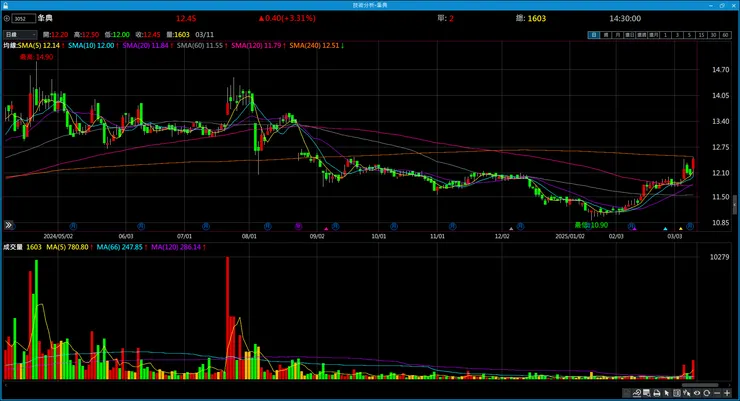Click the SMA(120) 11.79 indicator label

click(x=256, y=45)
